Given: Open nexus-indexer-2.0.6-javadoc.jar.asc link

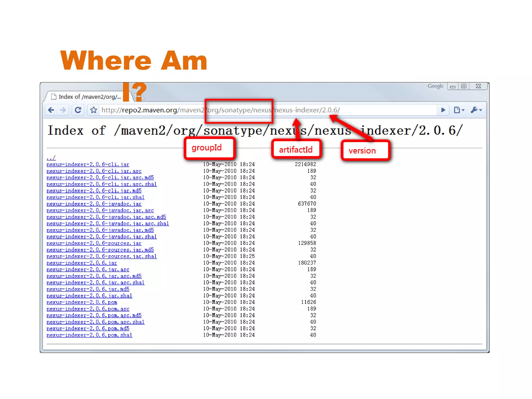Looking at the screenshot, I should pos(100,210).
